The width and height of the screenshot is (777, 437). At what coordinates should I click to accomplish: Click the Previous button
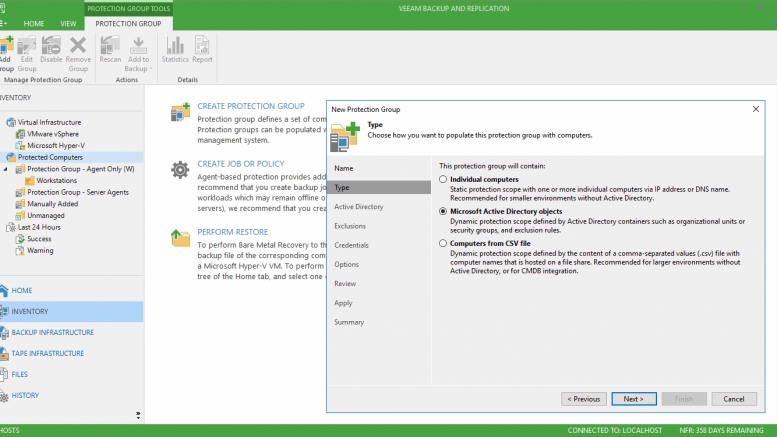pyautogui.click(x=584, y=399)
